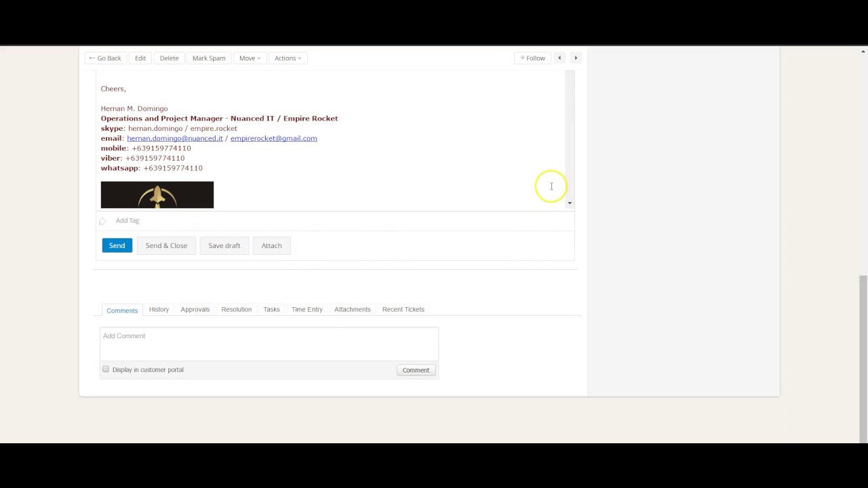Open the Move dropdown
868x488 pixels.
[250, 58]
